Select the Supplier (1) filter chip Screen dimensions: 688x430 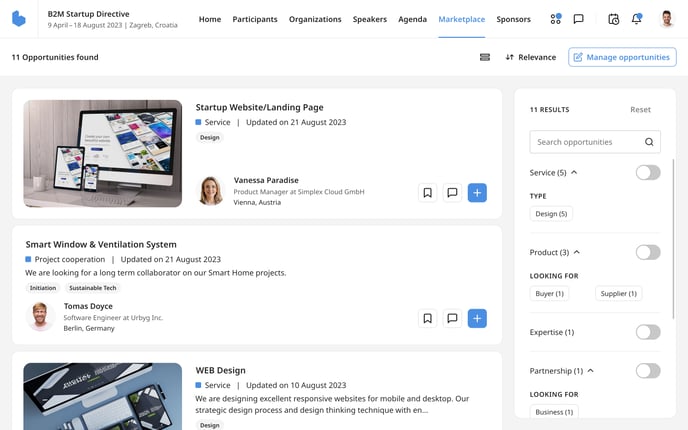pyautogui.click(x=618, y=294)
